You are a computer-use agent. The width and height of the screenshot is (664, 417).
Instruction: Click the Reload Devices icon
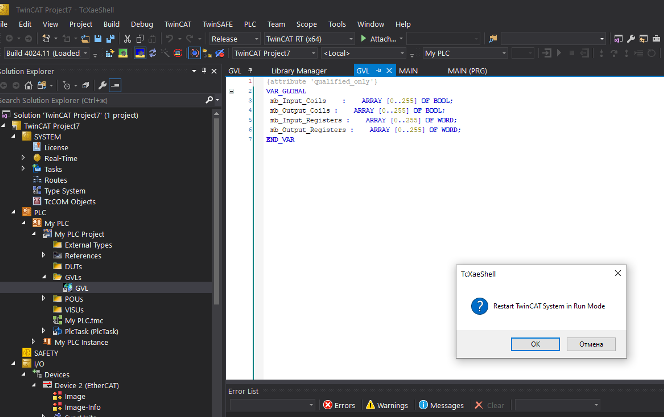pyautogui.click(x=152, y=53)
